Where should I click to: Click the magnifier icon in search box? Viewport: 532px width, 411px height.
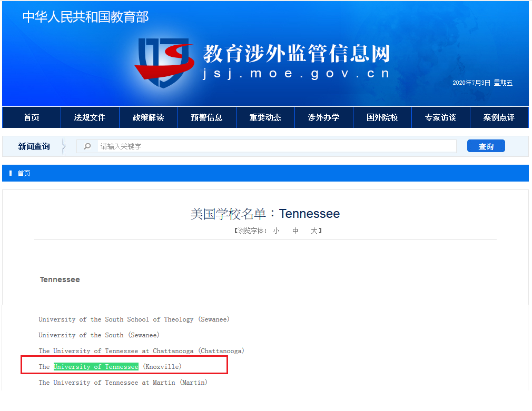pos(87,146)
